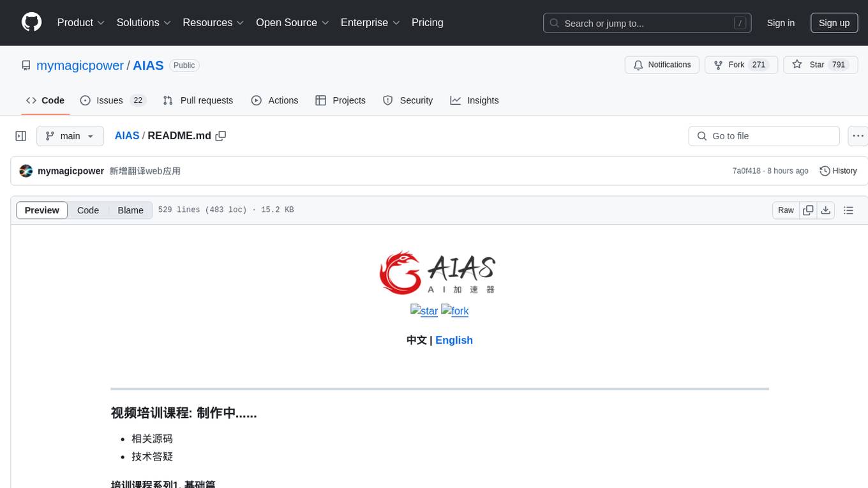Click the fork badge link
Image resolution: width=868 pixels, height=488 pixels.
pyautogui.click(x=455, y=311)
